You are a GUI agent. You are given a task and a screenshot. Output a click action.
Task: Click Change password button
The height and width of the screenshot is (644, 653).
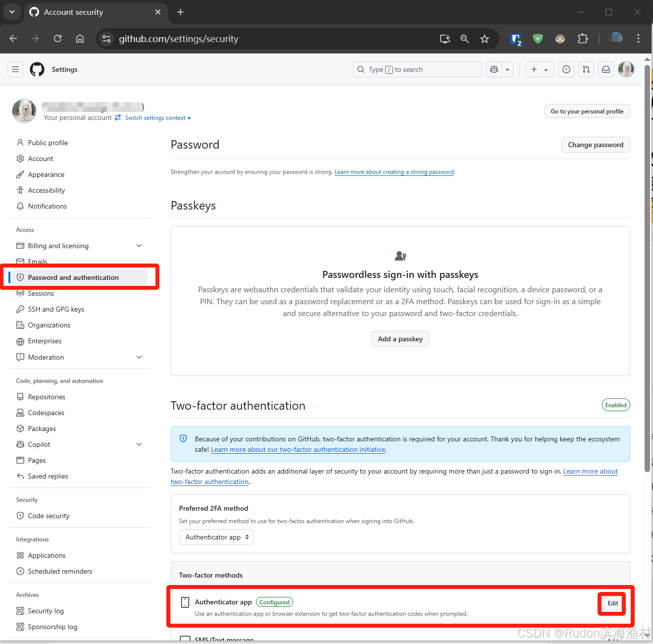pyautogui.click(x=596, y=145)
